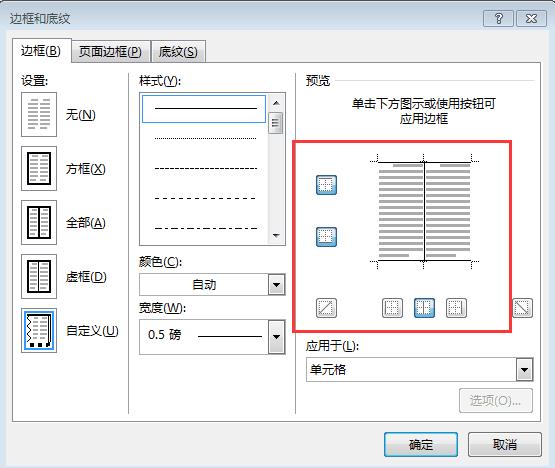Screen dimensions: 555x468
Task: Toggle the diagonal-up border button
Action: click(326, 308)
